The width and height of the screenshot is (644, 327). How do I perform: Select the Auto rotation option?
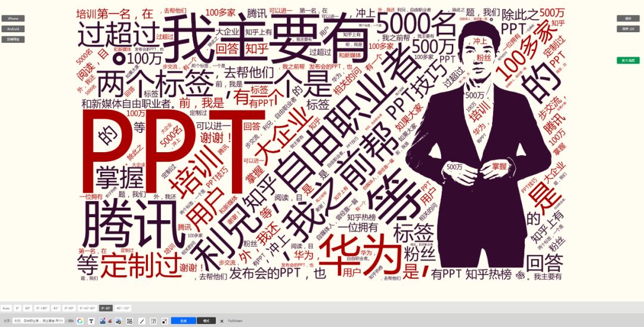(6, 308)
